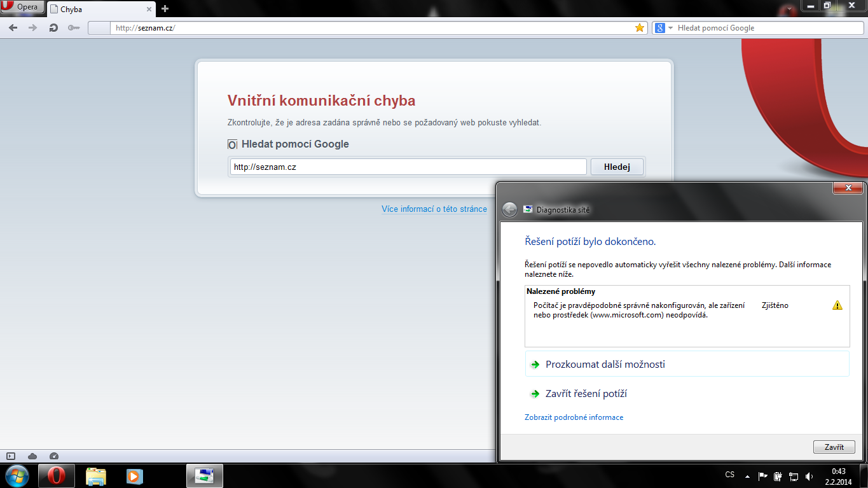This screenshot has width=868, height=488.
Task: Click the Opera Turbo speedometer icon
Action: [x=54, y=456]
